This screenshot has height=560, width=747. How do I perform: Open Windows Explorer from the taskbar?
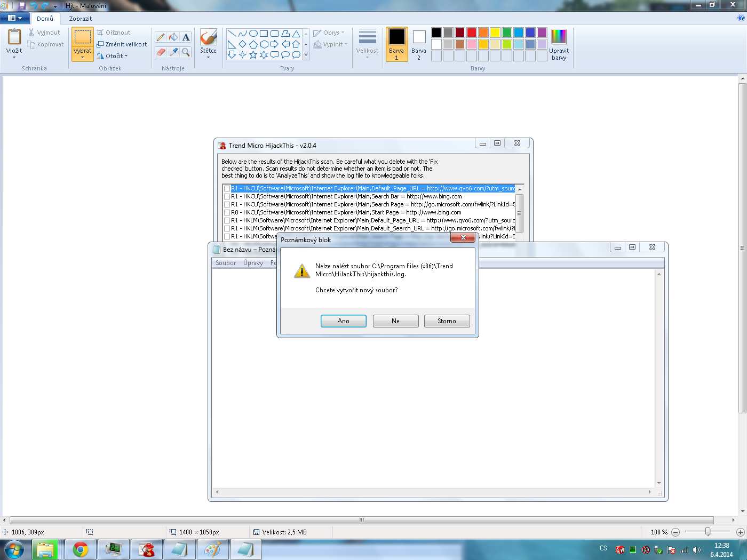(46, 549)
